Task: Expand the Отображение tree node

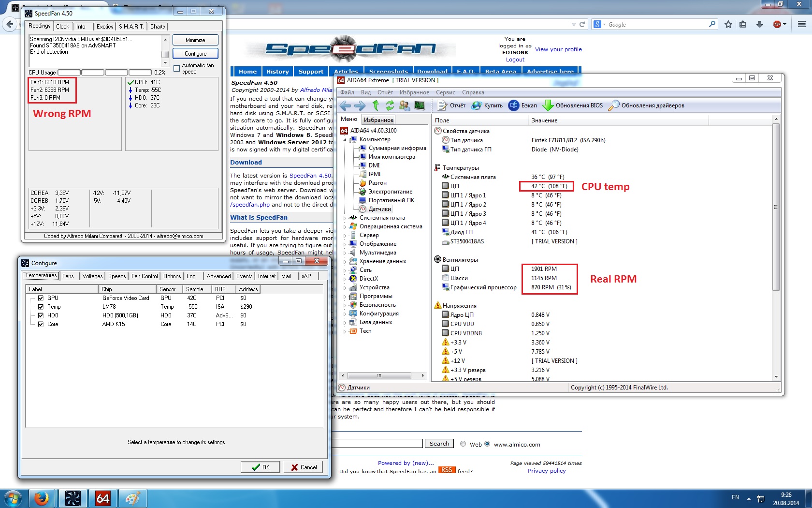Action: (x=345, y=244)
